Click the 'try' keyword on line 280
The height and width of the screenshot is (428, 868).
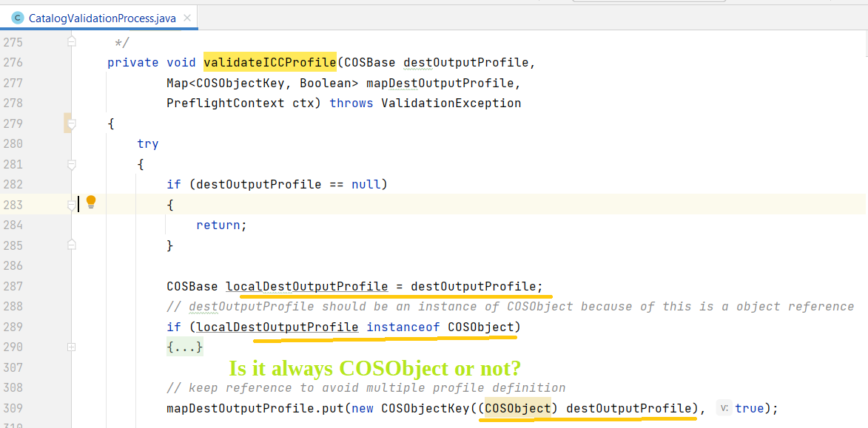click(148, 144)
